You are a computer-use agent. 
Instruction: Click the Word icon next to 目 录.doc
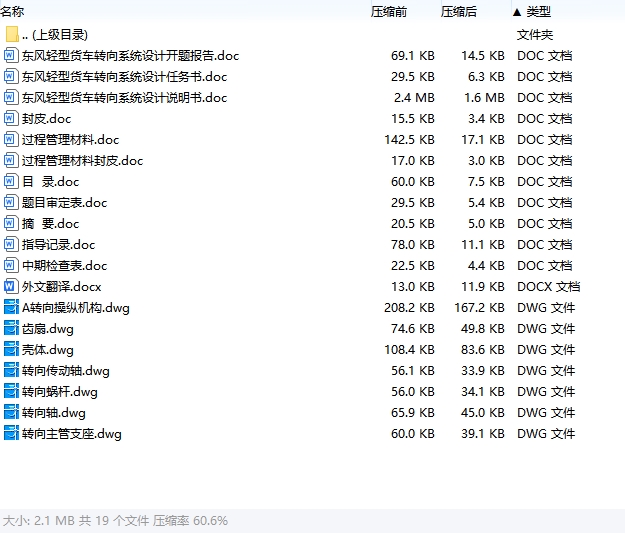pyautogui.click(x=11, y=181)
